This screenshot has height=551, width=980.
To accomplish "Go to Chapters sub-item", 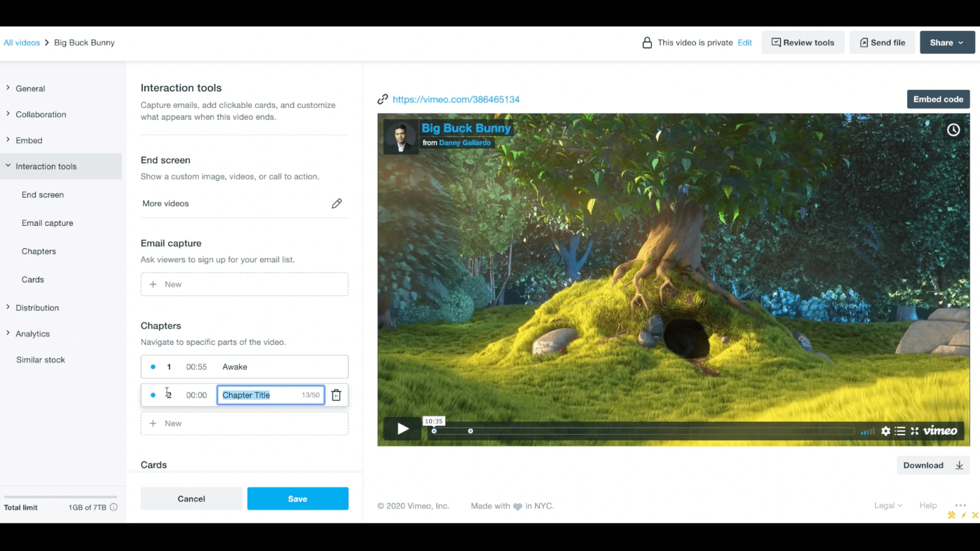I will (39, 251).
